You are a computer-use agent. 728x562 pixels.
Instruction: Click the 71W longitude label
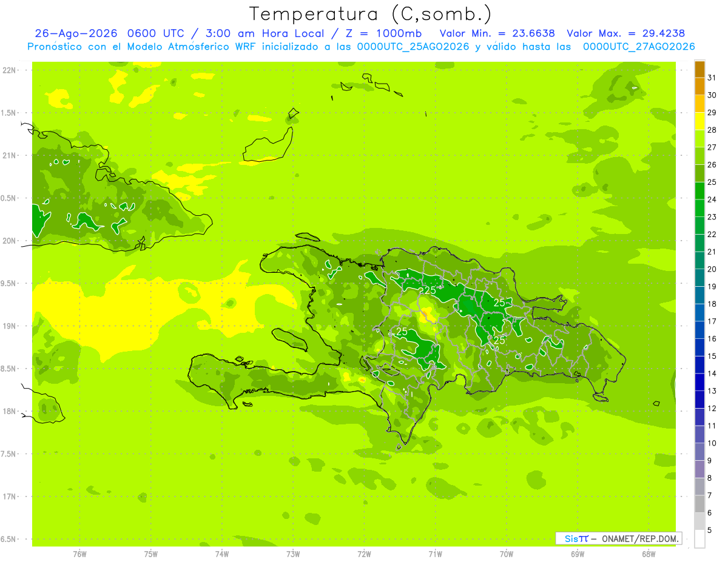pyautogui.click(x=435, y=554)
